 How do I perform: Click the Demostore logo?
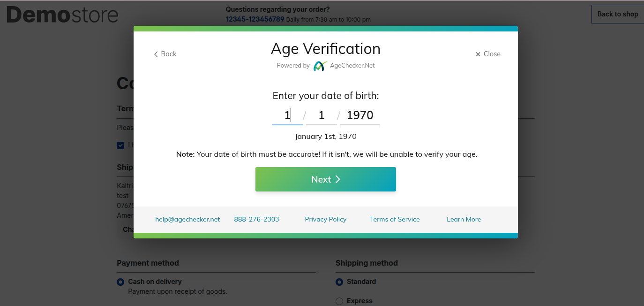pyautogui.click(x=62, y=15)
